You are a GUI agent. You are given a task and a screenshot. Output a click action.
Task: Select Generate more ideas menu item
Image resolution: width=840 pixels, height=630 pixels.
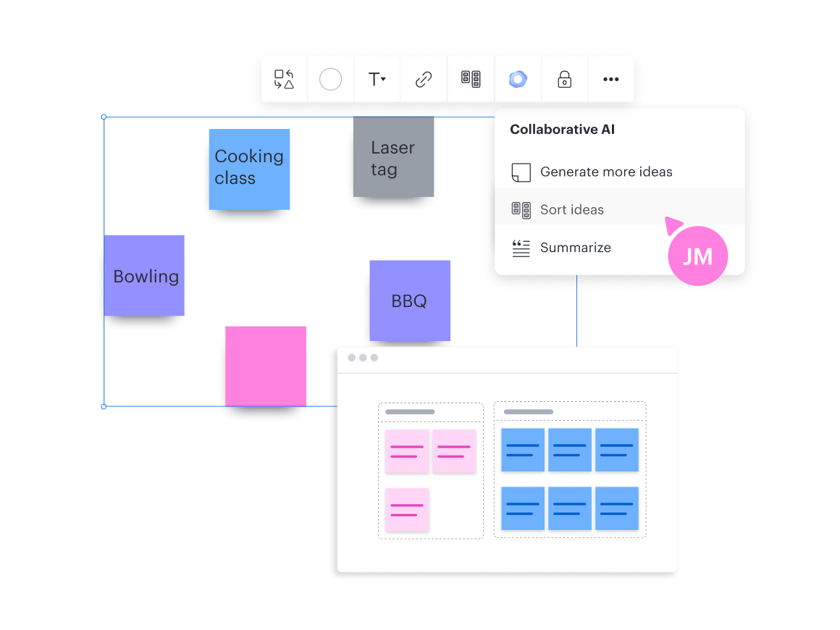point(606,172)
